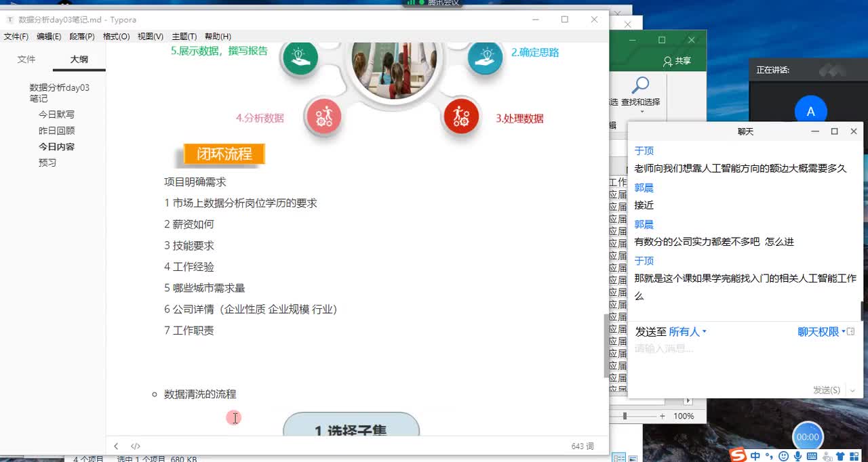Click the Excel zoom slider handle
This screenshot has width=868, height=462.
pyautogui.click(x=625, y=416)
